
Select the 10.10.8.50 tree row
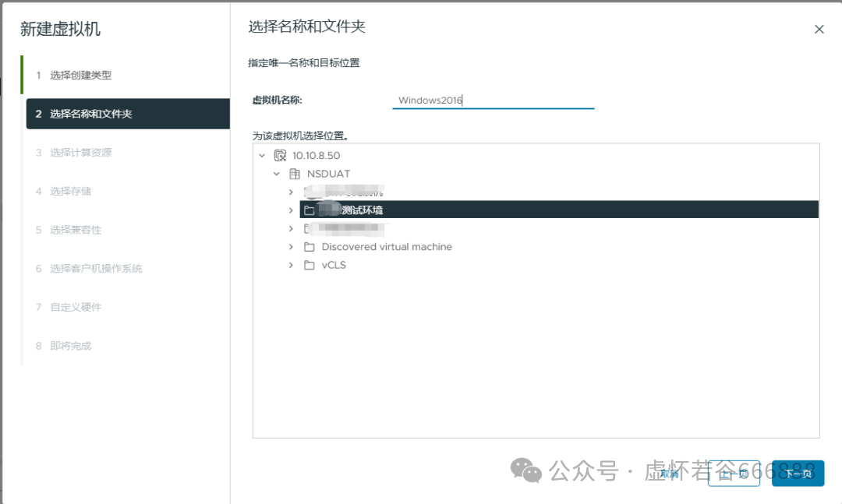click(317, 156)
